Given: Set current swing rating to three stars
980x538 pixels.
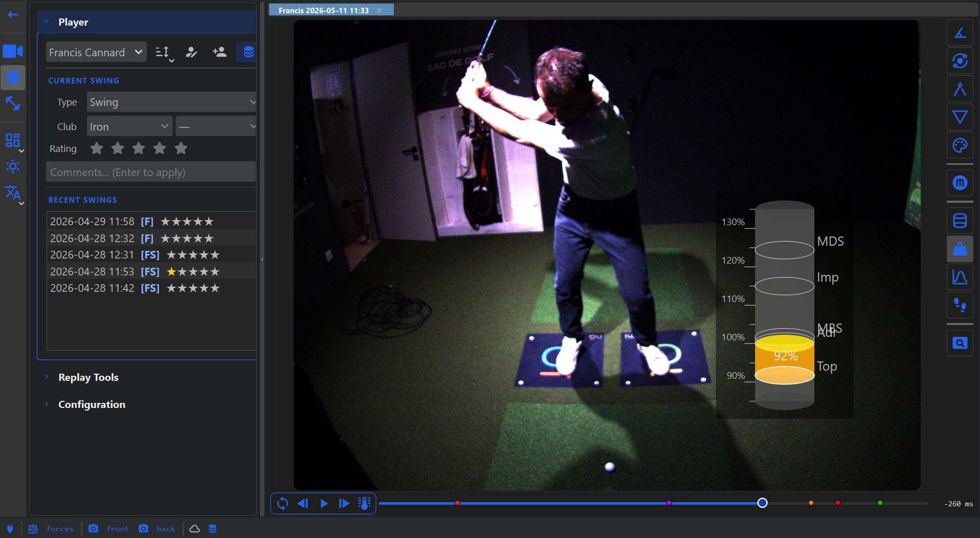Looking at the screenshot, I should (x=139, y=148).
